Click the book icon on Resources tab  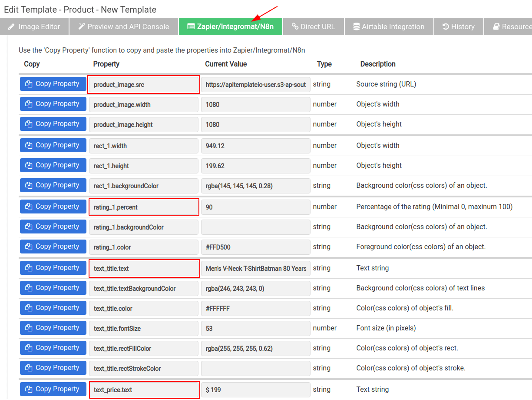click(x=496, y=27)
